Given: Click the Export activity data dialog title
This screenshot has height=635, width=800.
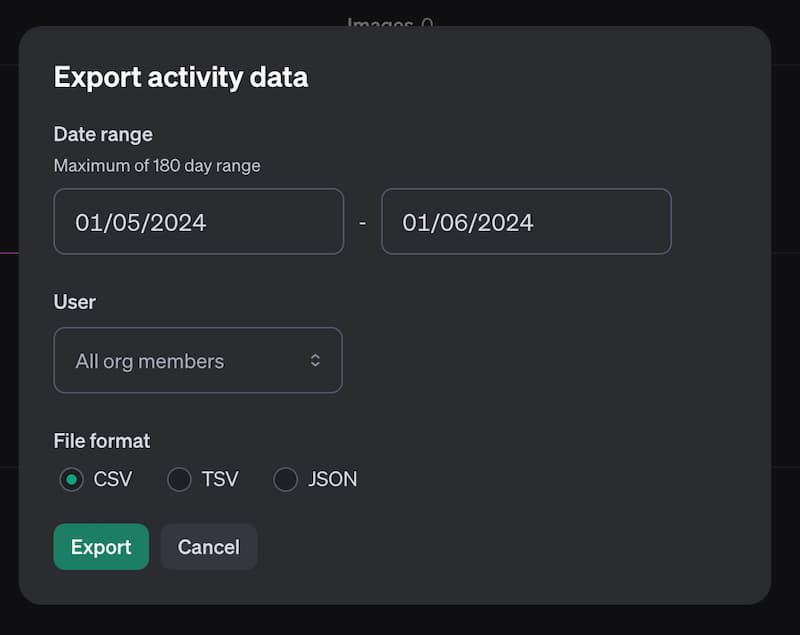Looking at the screenshot, I should point(180,76).
